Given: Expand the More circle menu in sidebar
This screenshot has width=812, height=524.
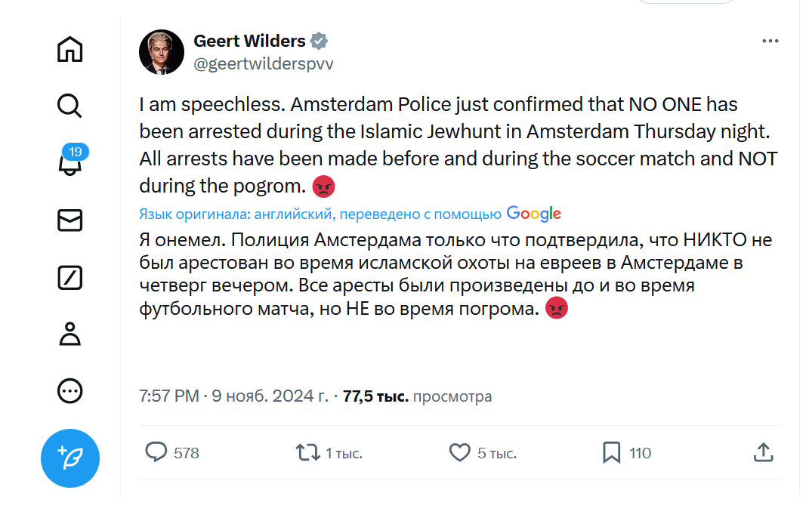Looking at the screenshot, I should coord(70,391).
